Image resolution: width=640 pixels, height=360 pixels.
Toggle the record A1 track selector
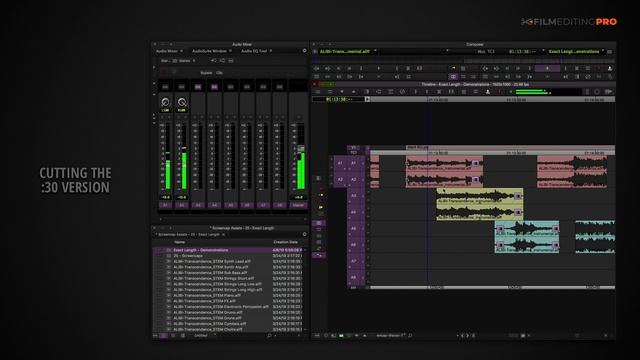[x=354, y=163]
